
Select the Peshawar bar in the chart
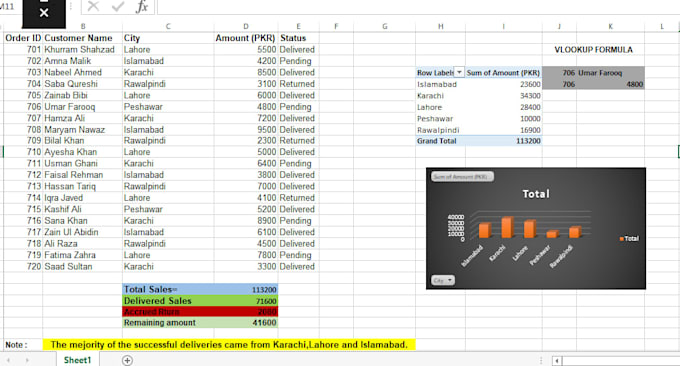tap(552, 234)
